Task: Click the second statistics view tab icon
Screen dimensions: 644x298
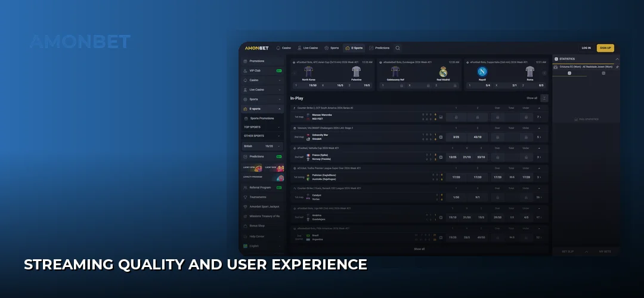Action: click(x=603, y=73)
